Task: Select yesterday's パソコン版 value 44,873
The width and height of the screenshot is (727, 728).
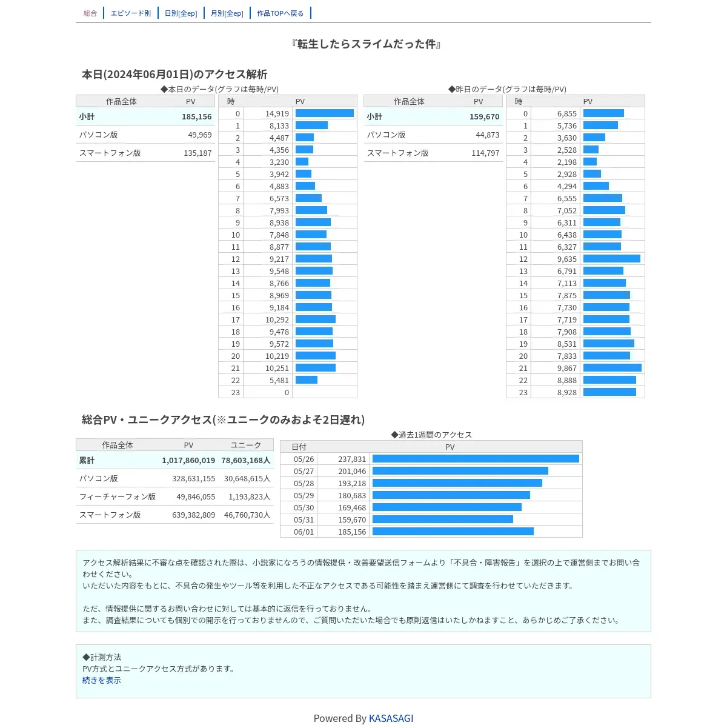Action: click(488, 135)
